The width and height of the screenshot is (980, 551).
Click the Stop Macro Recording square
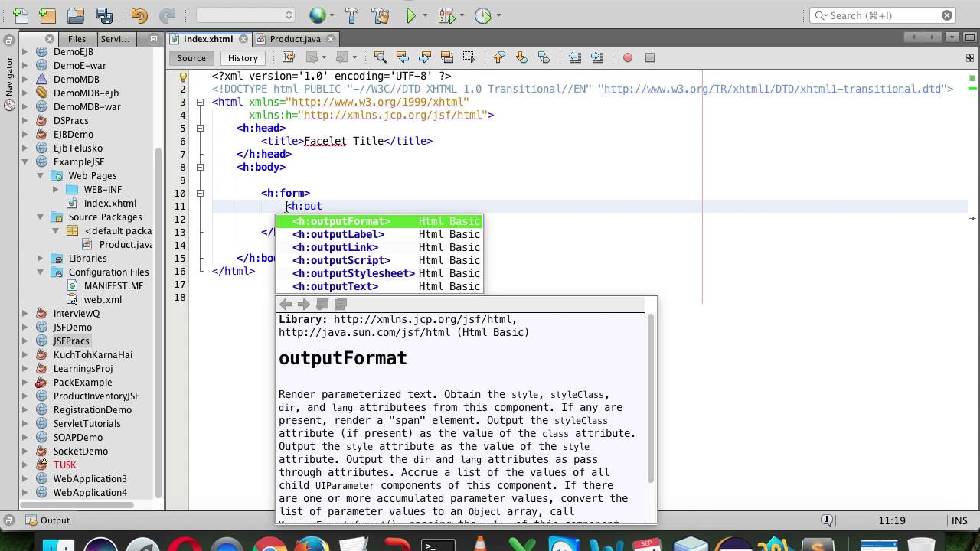tap(650, 57)
